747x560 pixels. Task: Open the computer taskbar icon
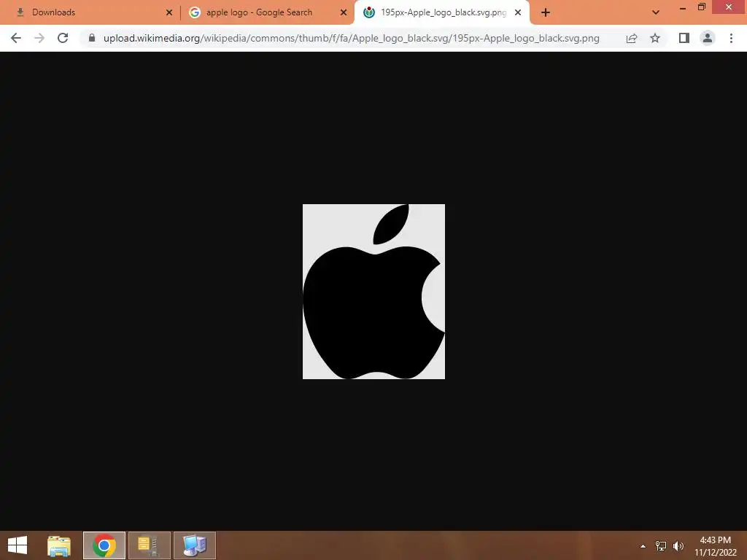194,545
